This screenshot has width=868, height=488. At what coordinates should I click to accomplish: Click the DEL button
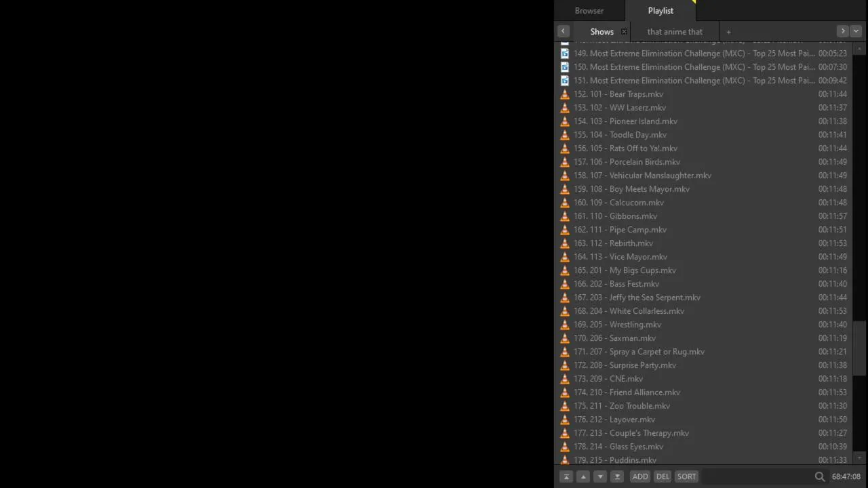tap(663, 476)
